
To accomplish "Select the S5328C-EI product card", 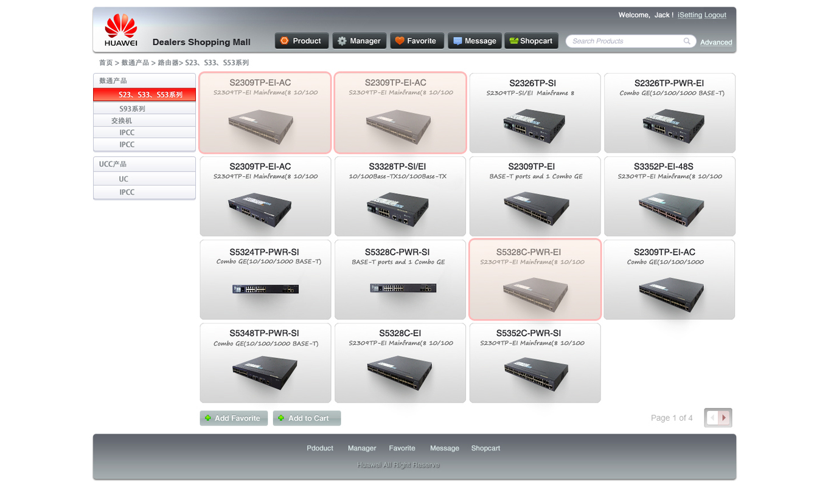I will click(x=400, y=363).
